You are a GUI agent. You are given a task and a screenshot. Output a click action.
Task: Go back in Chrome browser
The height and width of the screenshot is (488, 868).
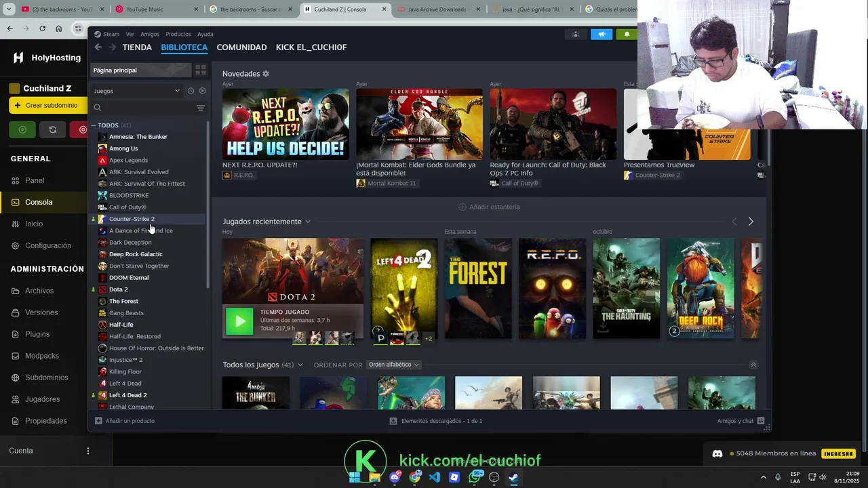coord(9,28)
